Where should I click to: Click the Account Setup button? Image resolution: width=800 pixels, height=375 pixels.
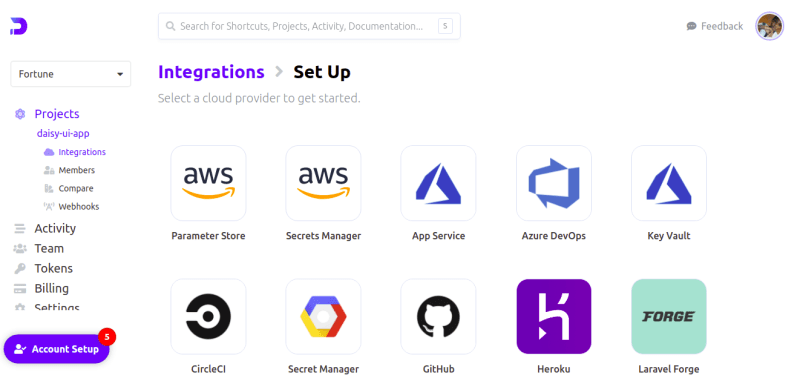(x=57, y=349)
